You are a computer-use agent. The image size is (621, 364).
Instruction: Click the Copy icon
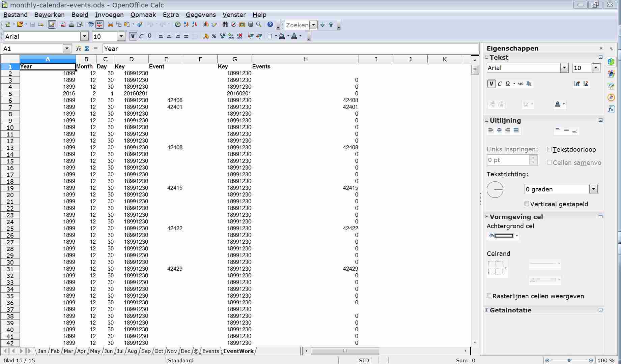coord(119,25)
